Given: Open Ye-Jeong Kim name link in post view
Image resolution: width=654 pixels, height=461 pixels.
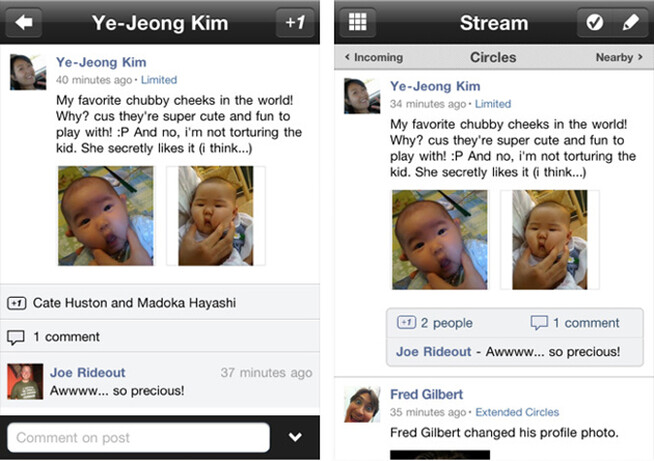Looking at the screenshot, I should point(101,62).
